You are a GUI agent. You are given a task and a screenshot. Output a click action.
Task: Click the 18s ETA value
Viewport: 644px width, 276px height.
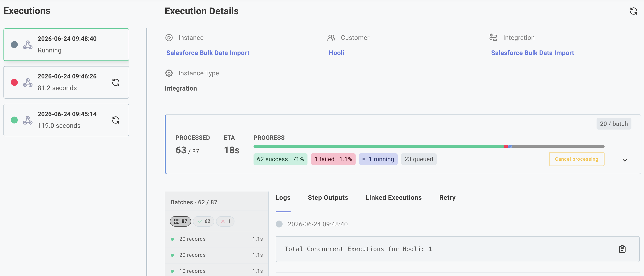click(231, 150)
